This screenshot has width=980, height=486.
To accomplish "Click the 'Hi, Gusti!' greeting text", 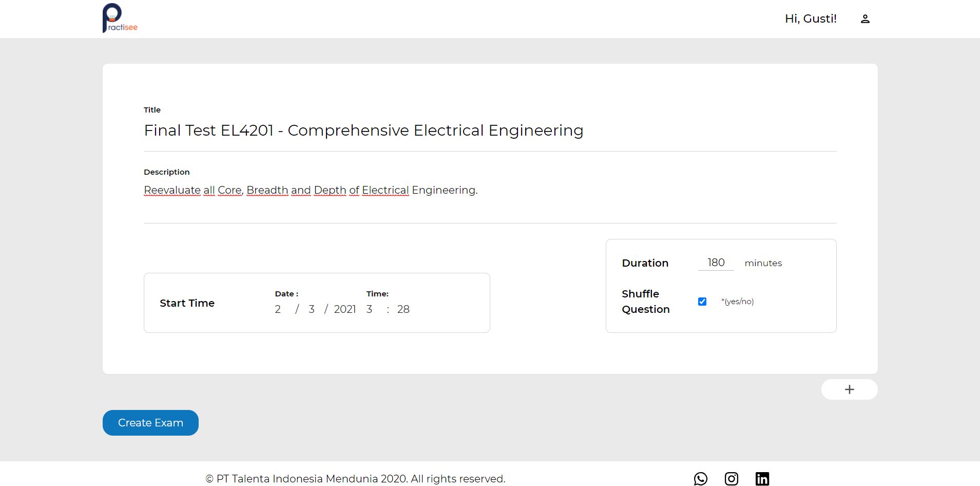I will pyautogui.click(x=811, y=19).
